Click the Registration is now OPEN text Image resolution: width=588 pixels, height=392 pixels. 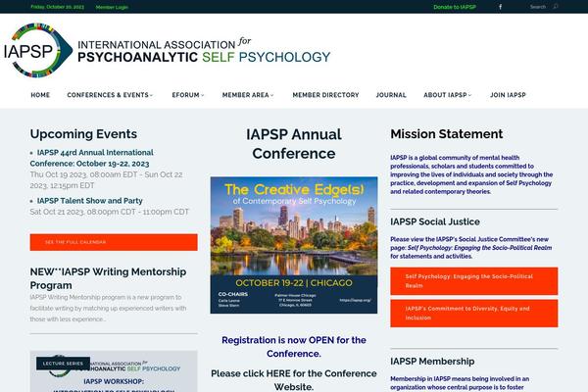(294, 347)
